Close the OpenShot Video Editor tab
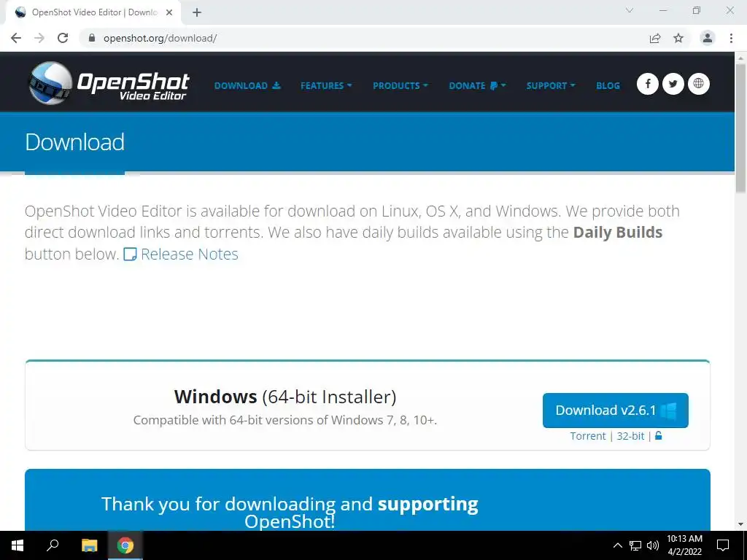This screenshot has height=560, width=747. click(169, 13)
